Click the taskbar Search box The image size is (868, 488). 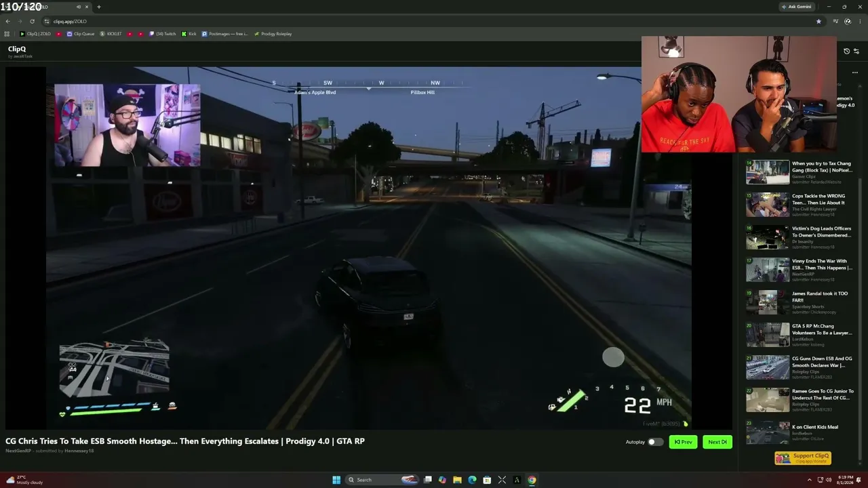pos(382,480)
